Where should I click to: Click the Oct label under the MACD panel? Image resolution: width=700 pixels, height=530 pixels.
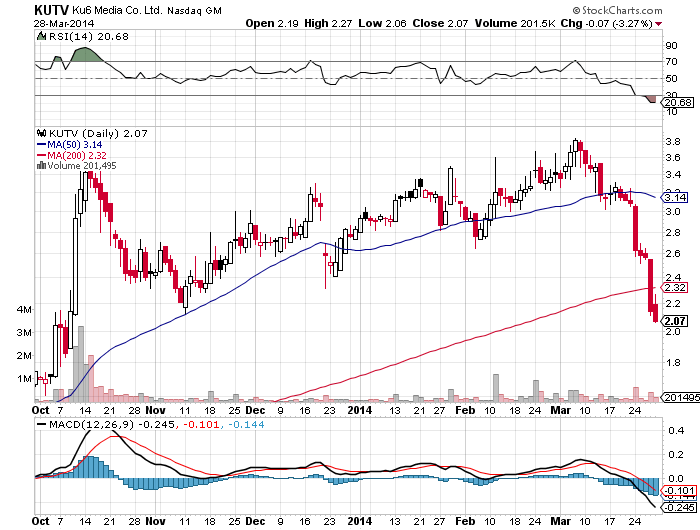coord(41,521)
